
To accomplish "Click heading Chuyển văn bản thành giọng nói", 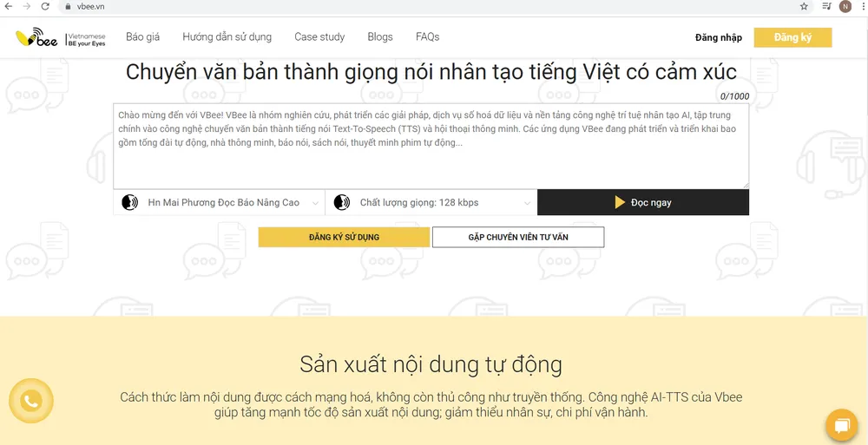I will [x=431, y=72].
